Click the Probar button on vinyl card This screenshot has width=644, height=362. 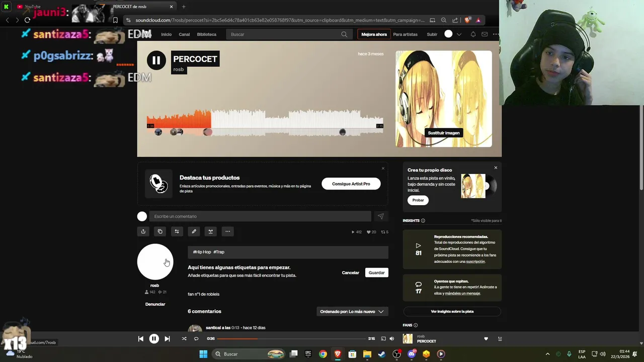(x=418, y=200)
